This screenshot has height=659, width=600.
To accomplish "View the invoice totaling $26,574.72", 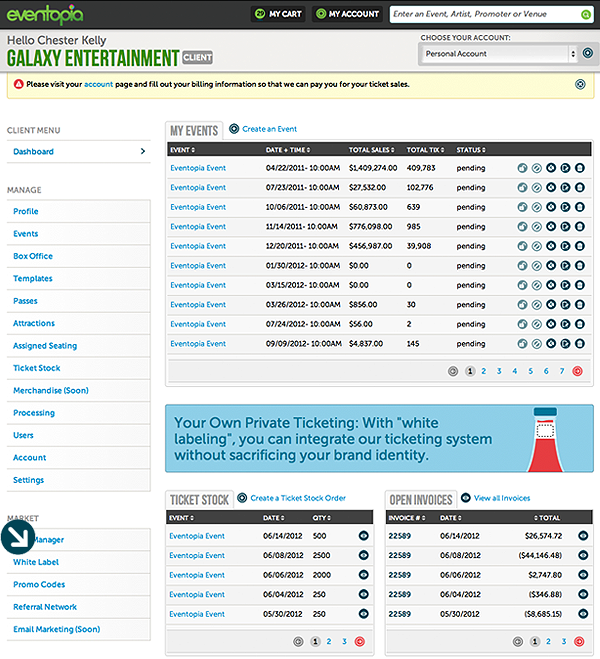I will (x=583, y=536).
